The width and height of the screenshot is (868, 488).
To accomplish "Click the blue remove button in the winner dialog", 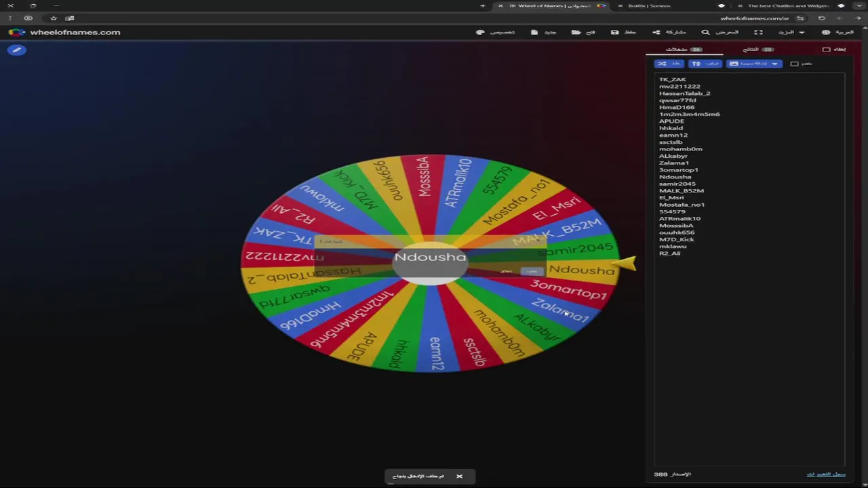I will coord(532,271).
